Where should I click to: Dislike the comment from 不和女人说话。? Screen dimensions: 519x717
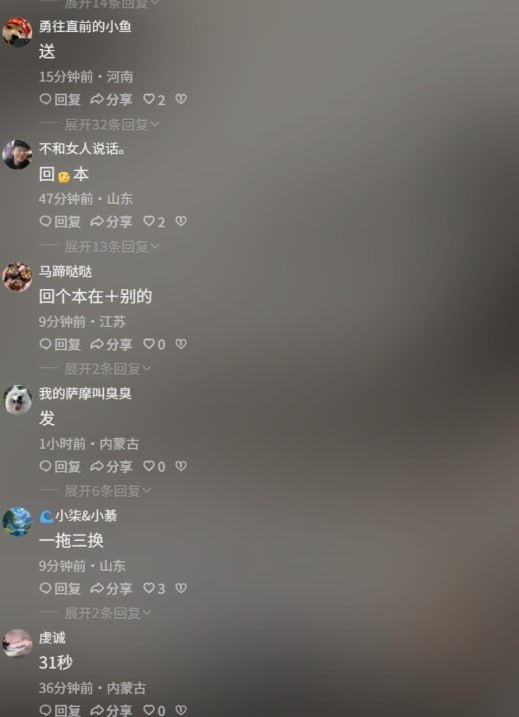click(x=181, y=221)
